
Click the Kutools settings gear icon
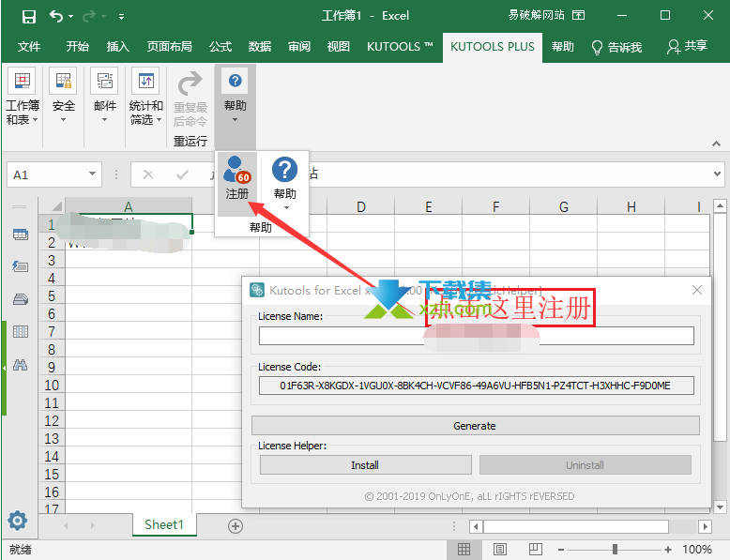[x=17, y=521]
